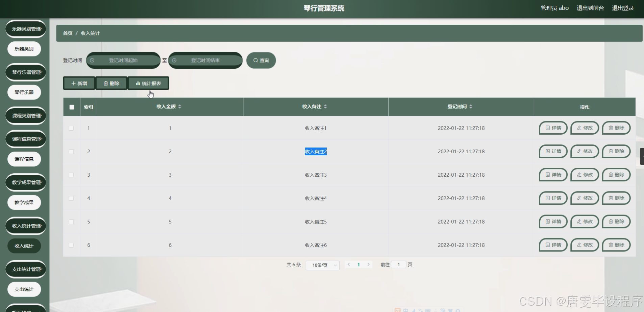The image size is (644, 312).
Task: Click 删除 for row 收入备注1
Action: 616,128
